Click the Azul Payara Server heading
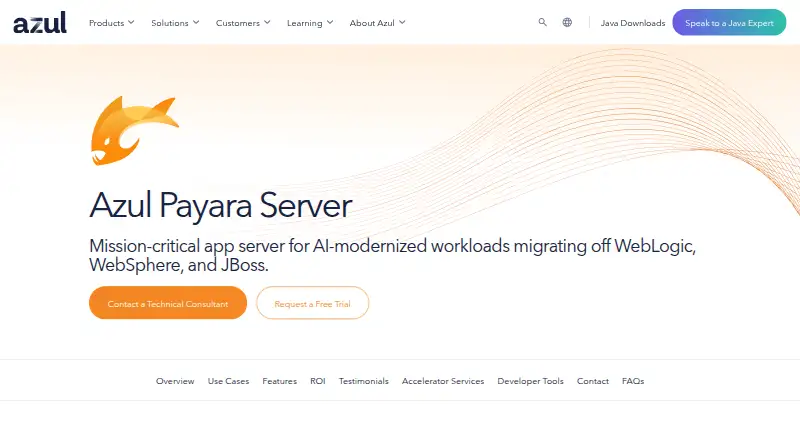The width and height of the screenshot is (800, 440). click(220, 205)
